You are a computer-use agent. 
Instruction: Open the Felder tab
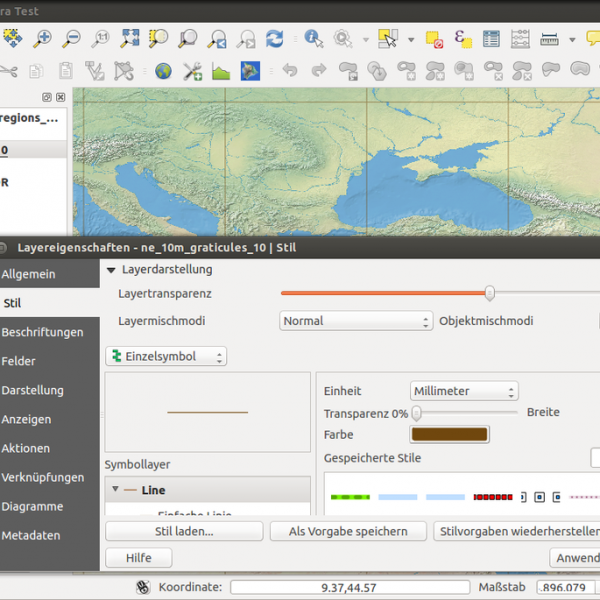(50, 361)
